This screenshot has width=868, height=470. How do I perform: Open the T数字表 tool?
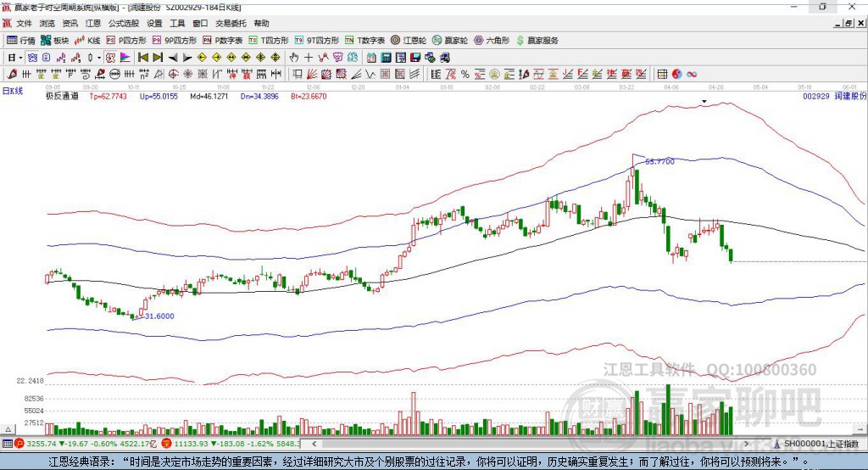tap(364, 41)
